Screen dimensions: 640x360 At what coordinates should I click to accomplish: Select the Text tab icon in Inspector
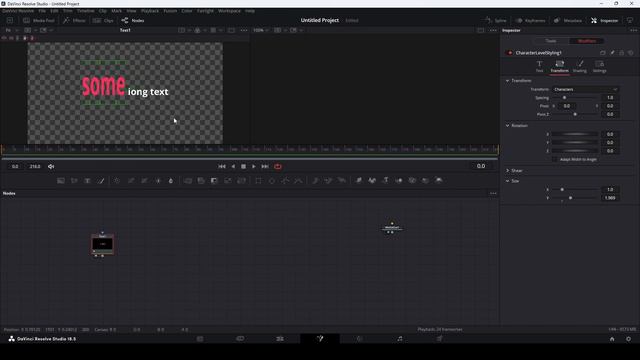539,66
